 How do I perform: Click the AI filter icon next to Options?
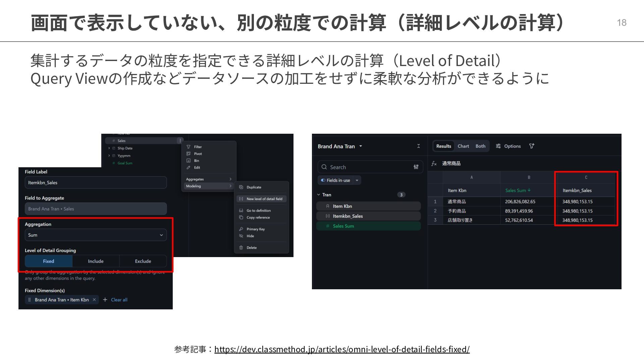click(x=532, y=146)
